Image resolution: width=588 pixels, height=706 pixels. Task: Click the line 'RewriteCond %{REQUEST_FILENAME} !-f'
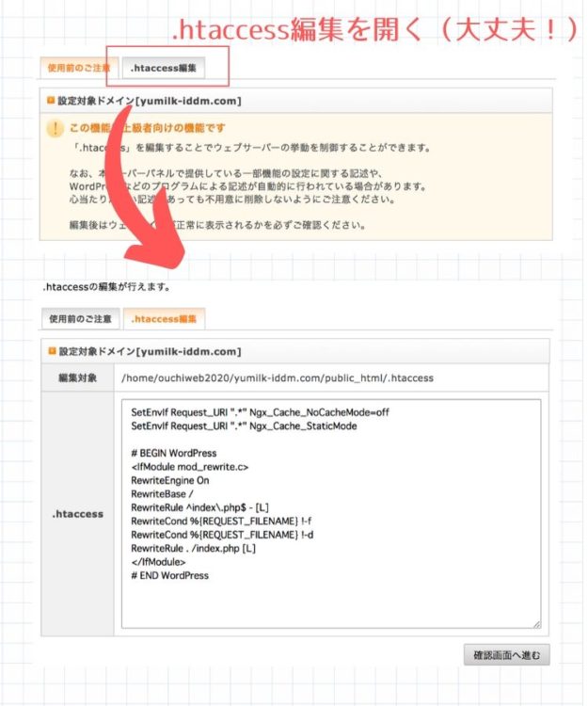tap(221, 521)
